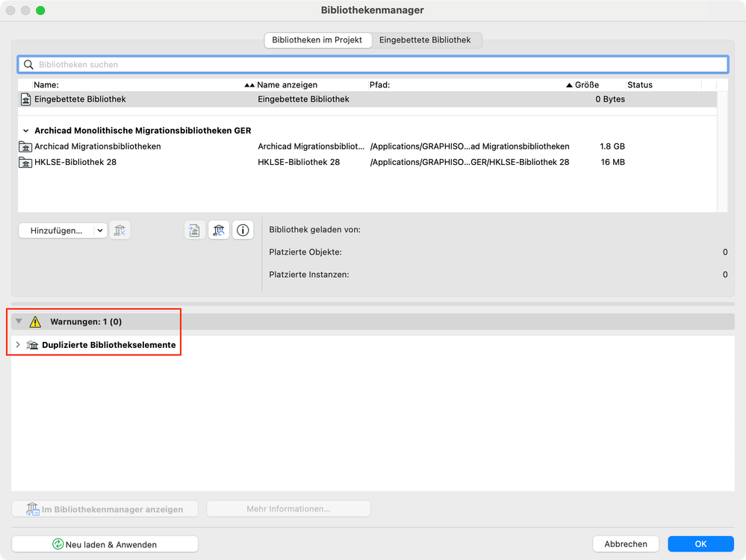Viewport: 746px width, 560px height.
Task: Collapse the Warnungen panel triangle
Action: [x=19, y=322]
